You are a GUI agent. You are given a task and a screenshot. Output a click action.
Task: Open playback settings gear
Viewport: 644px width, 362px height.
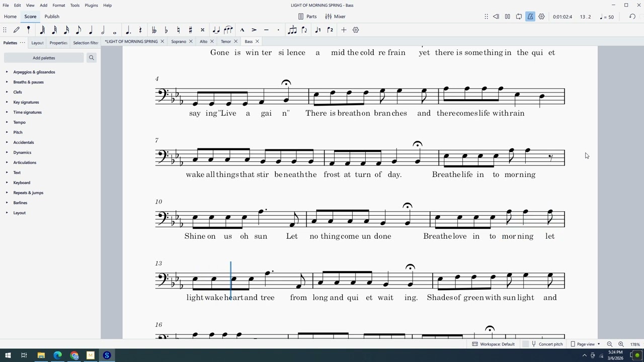tap(542, 17)
